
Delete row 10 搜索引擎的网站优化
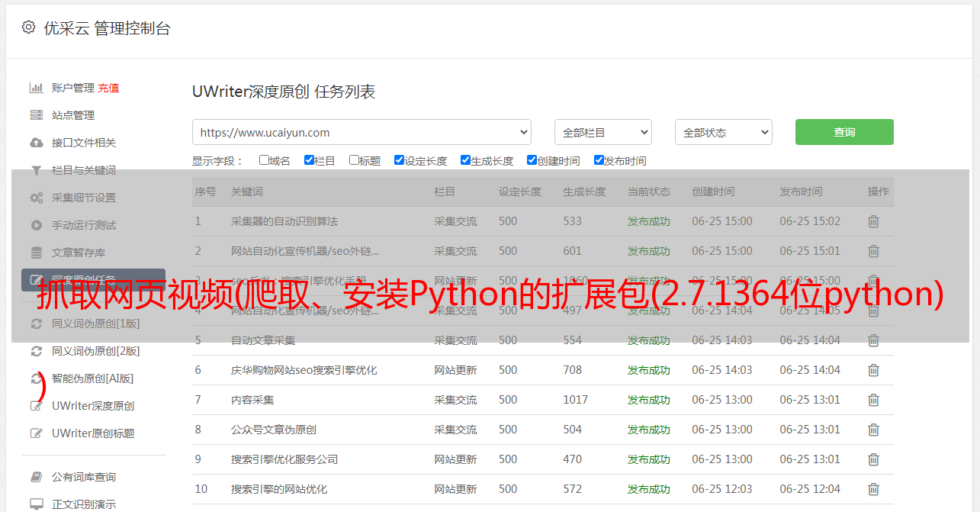(873, 489)
